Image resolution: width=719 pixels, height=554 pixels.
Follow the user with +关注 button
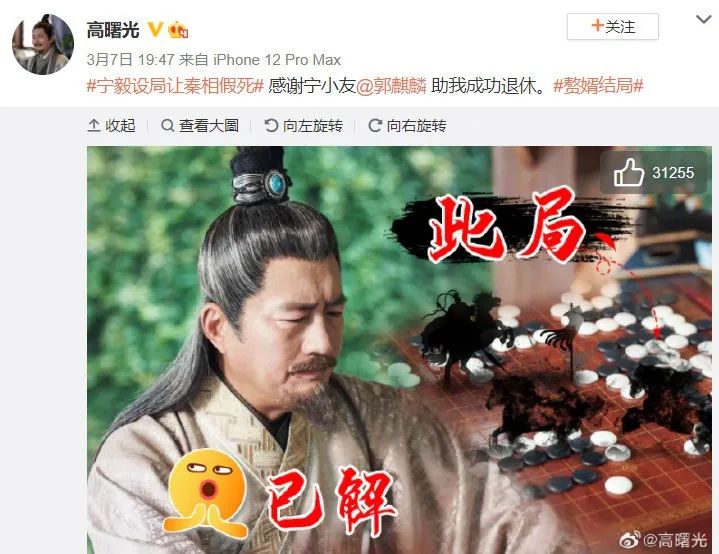tap(613, 27)
